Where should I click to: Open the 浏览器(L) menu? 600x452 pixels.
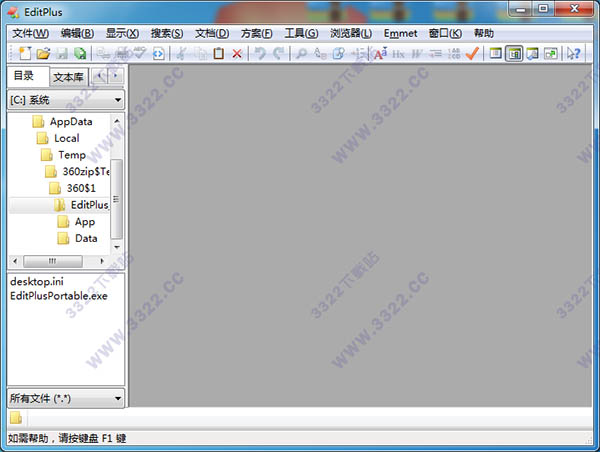pos(351,34)
